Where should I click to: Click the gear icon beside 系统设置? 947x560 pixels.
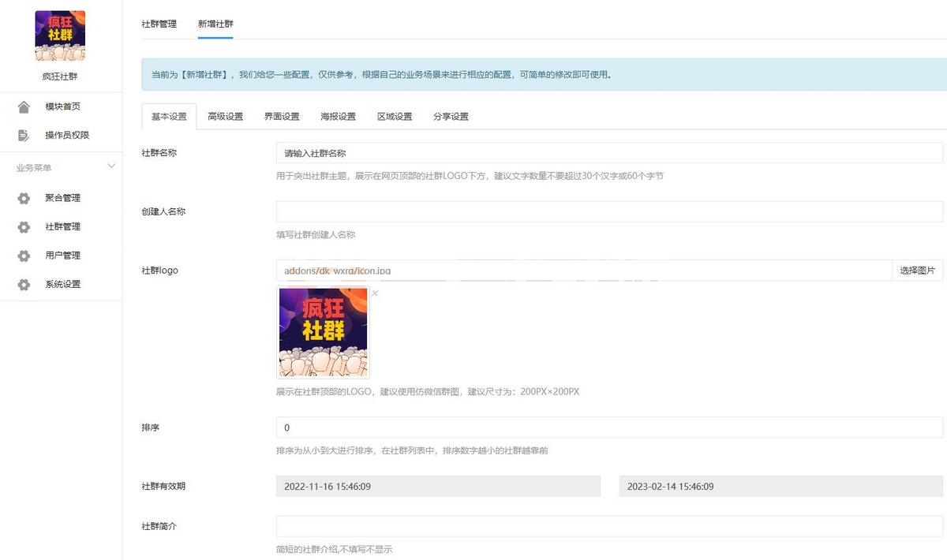(24, 285)
